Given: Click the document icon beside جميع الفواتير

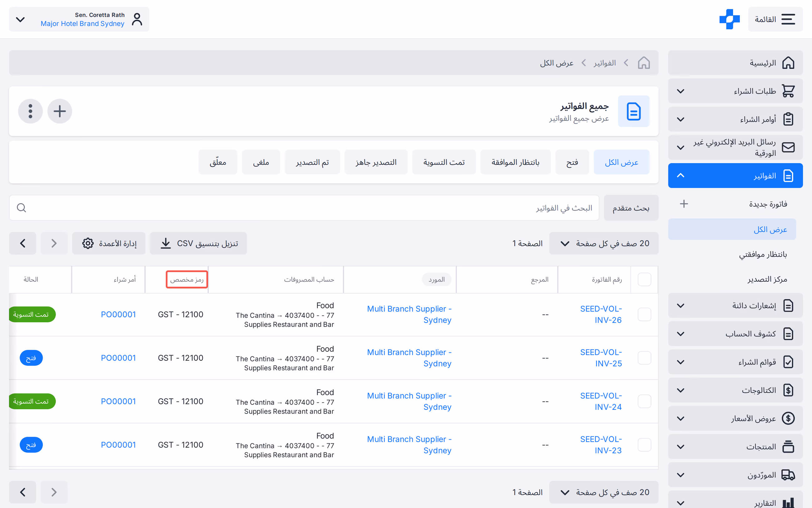Looking at the screenshot, I should click(633, 111).
